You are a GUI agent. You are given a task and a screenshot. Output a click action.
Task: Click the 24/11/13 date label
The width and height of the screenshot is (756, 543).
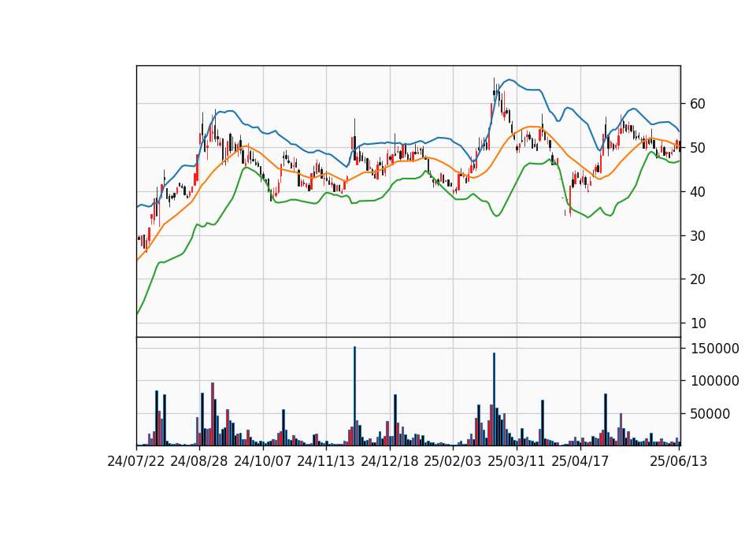326,461
